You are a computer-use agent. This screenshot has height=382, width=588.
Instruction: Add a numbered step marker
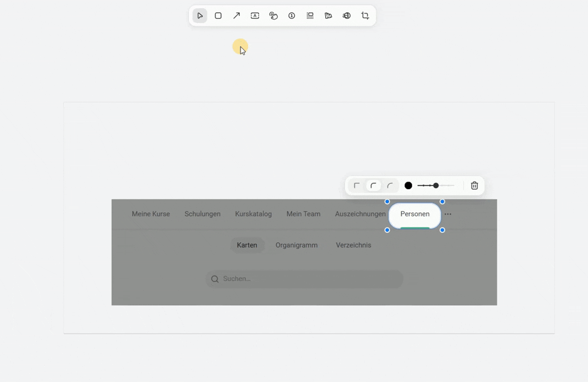point(292,16)
